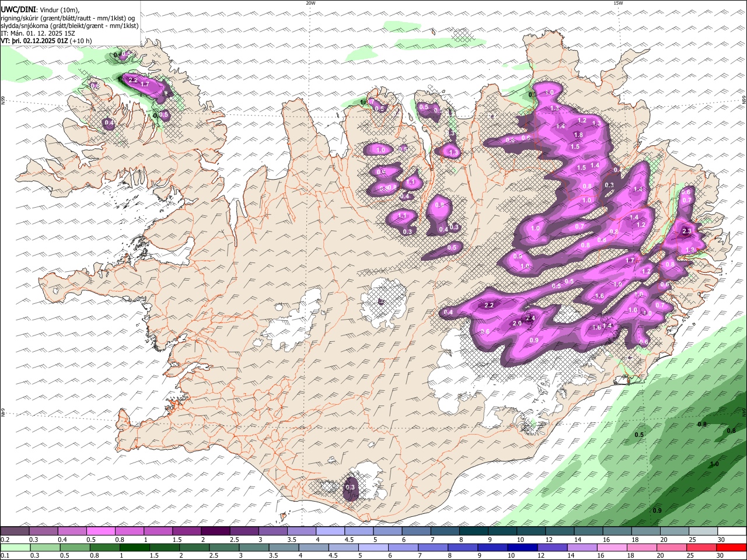This screenshot has width=747, height=560.
Task: Click the 2.0 snowfall value label
Action: coord(517,324)
